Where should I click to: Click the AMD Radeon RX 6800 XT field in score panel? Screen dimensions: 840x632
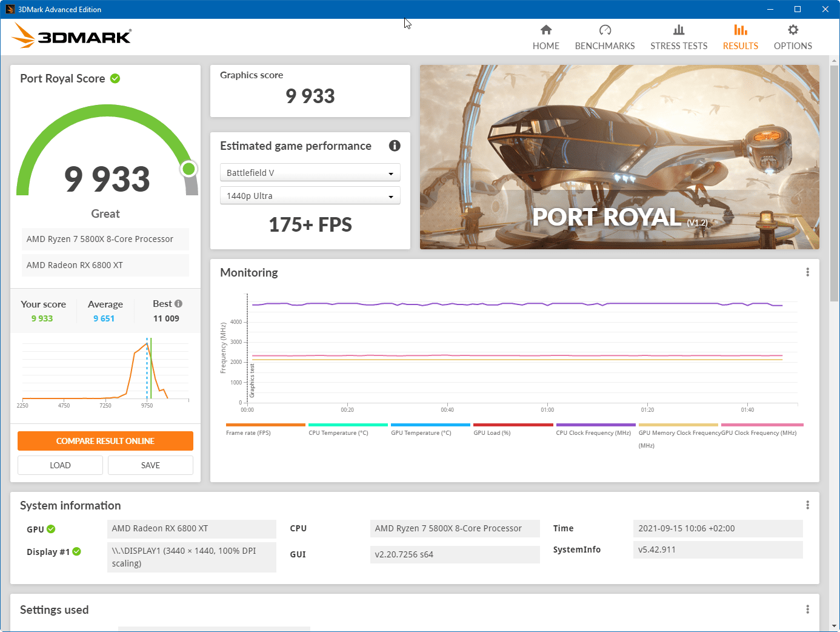(x=105, y=265)
